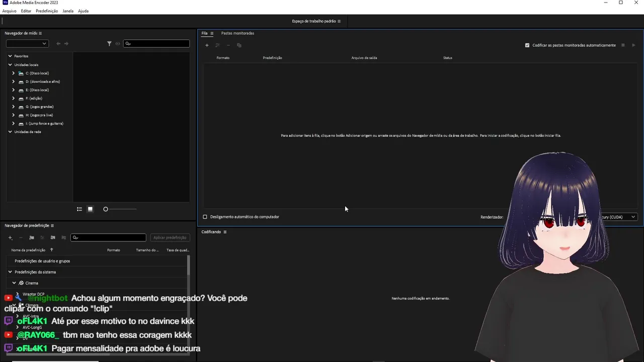
Task: Select the Fila tab
Action: click(x=204, y=33)
